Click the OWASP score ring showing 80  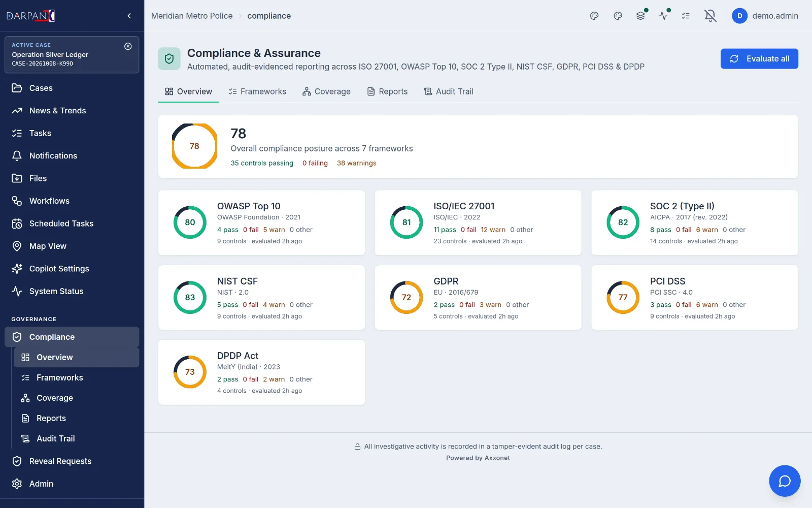190,223
